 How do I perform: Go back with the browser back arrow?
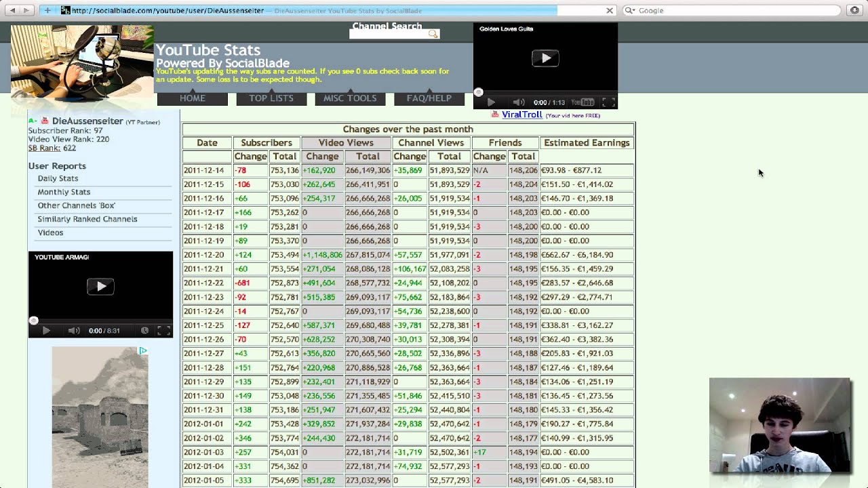[x=12, y=10]
